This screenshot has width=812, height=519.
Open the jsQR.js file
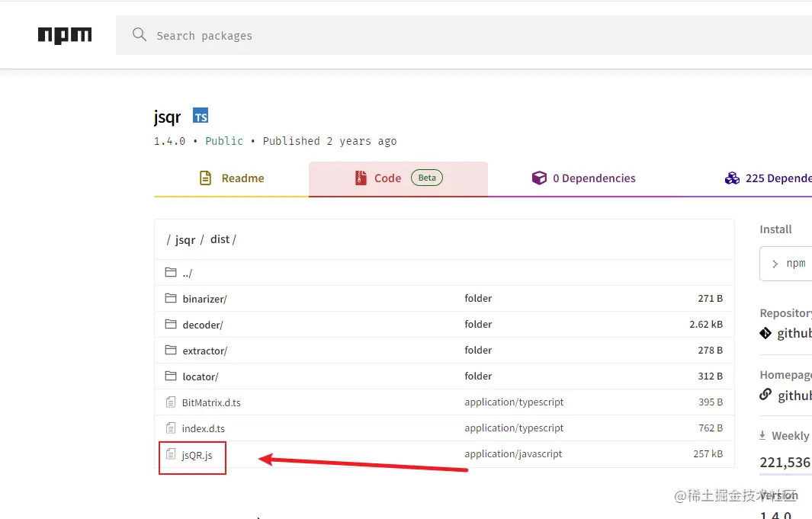coord(197,455)
